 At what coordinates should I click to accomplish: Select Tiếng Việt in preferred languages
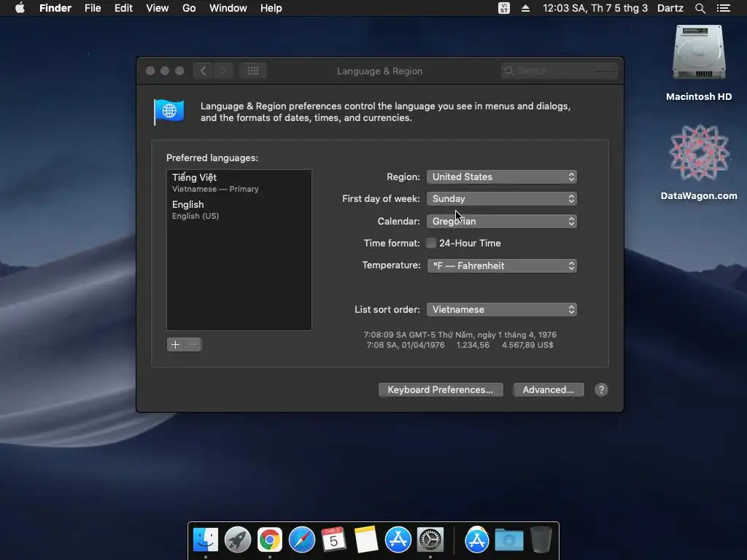239,183
